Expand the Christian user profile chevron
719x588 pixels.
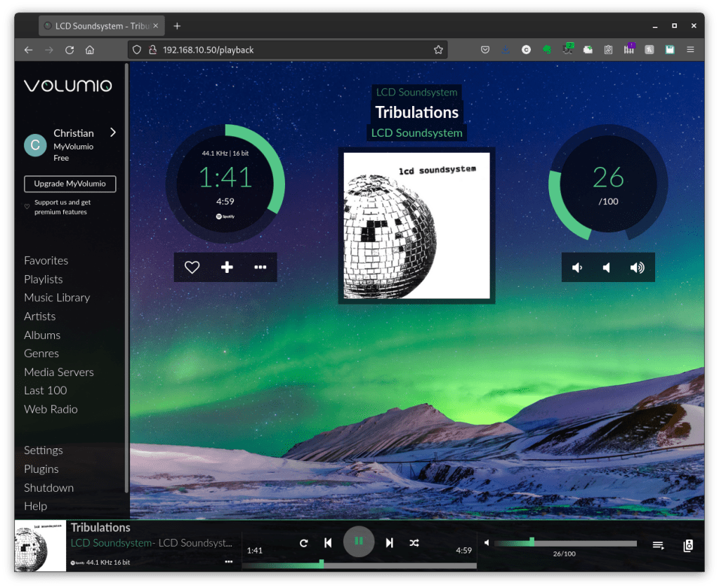tap(113, 133)
